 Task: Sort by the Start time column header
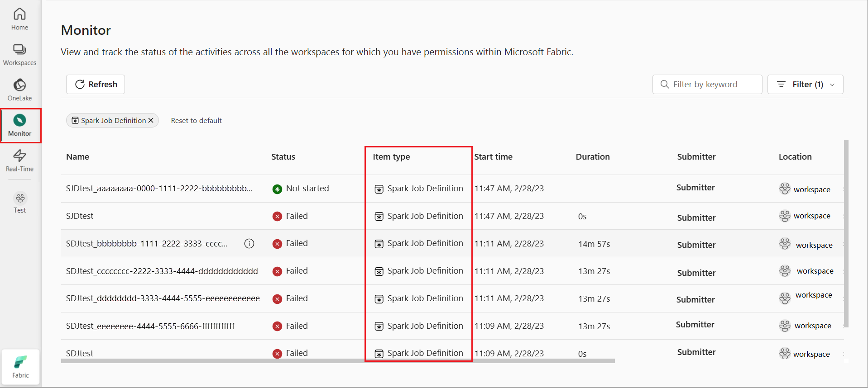tap(493, 157)
